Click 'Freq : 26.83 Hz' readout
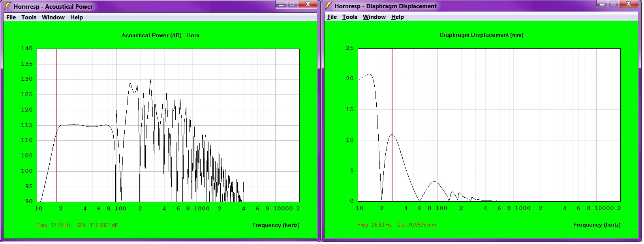Image resolution: width=644 pixels, height=244 pixels. tap(374, 225)
